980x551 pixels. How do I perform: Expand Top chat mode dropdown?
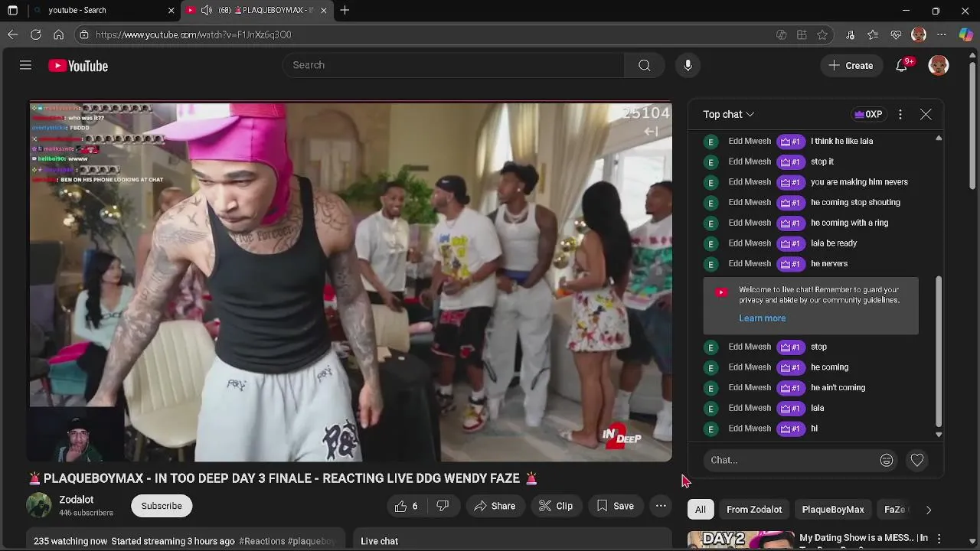pyautogui.click(x=729, y=114)
